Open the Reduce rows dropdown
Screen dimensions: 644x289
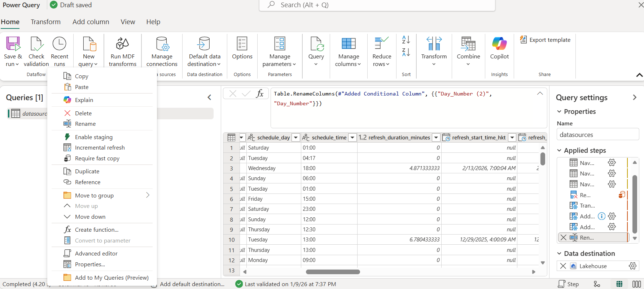pyautogui.click(x=382, y=52)
